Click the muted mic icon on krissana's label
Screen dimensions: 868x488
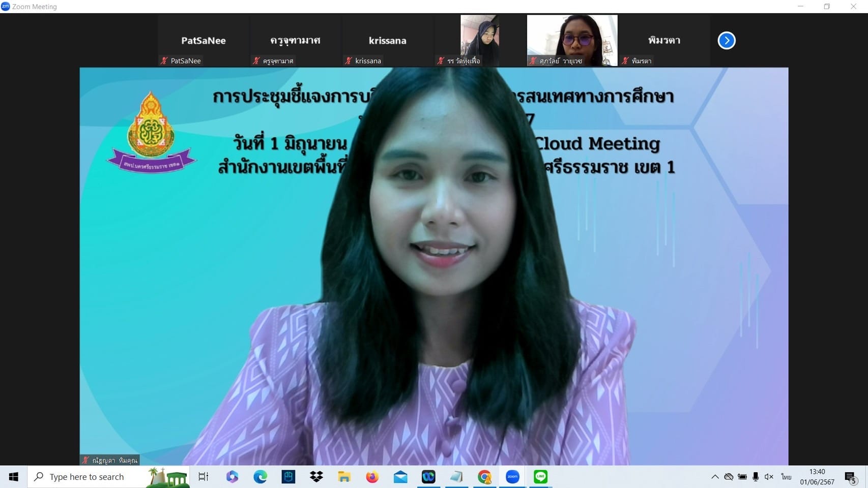tap(349, 60)
